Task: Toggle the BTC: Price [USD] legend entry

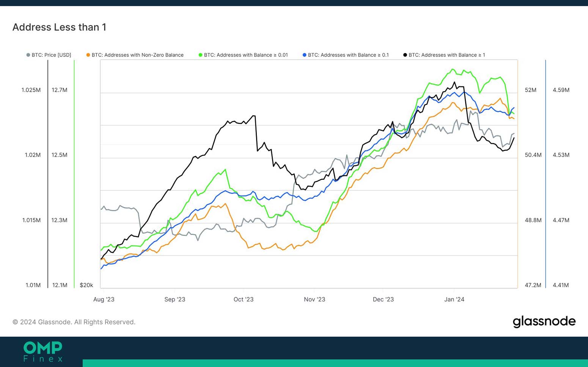Action: pos(49,55)
